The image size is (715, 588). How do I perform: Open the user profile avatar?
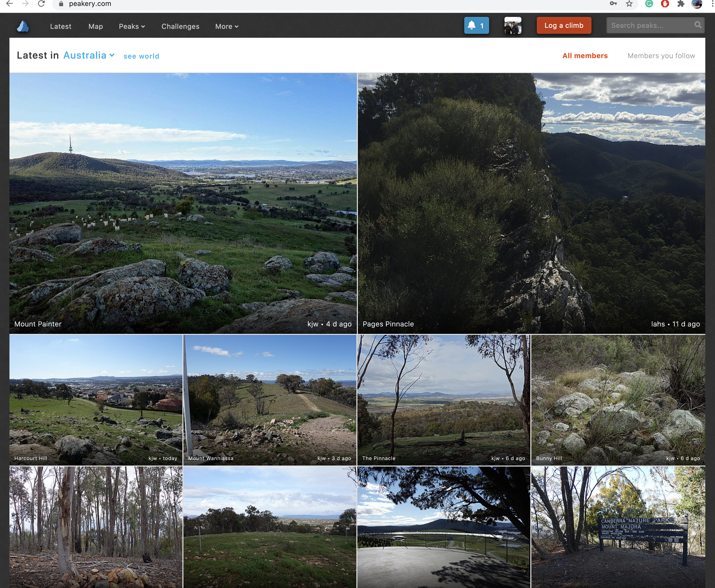pyautogui.click(x=512, y=25)
